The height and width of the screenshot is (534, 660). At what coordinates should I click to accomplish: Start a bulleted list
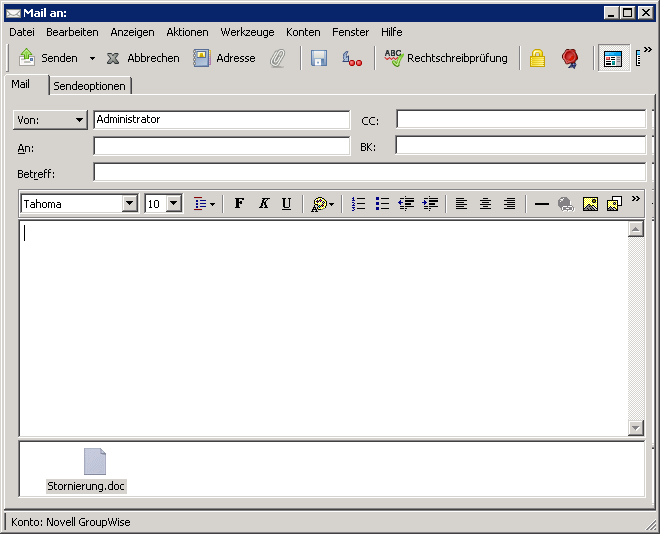[382, 204]
